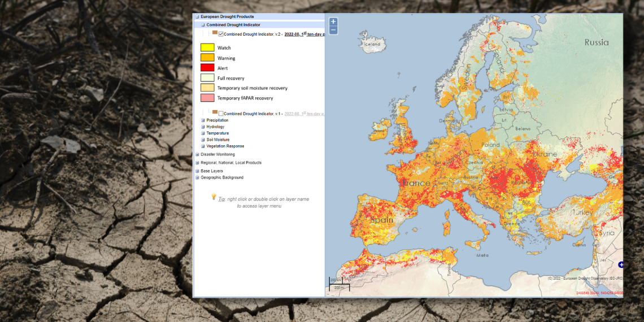The image size is (644, 322).
Task: Open the 2022-08 ten-day period link for v.2
Action: (304, 34)
